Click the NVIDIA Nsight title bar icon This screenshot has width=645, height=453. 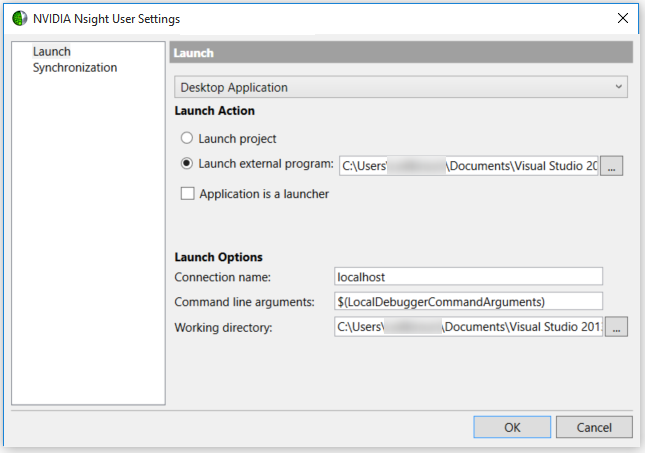(19, 19)
